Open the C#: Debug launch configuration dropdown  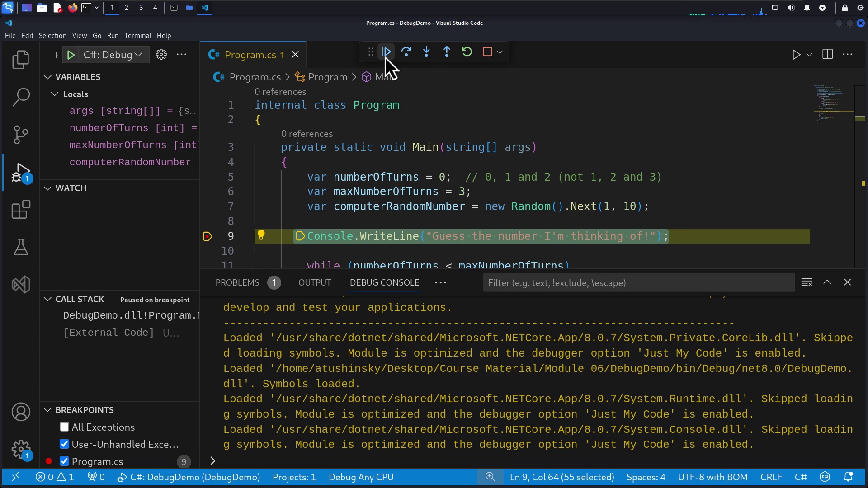pos(113,55)
